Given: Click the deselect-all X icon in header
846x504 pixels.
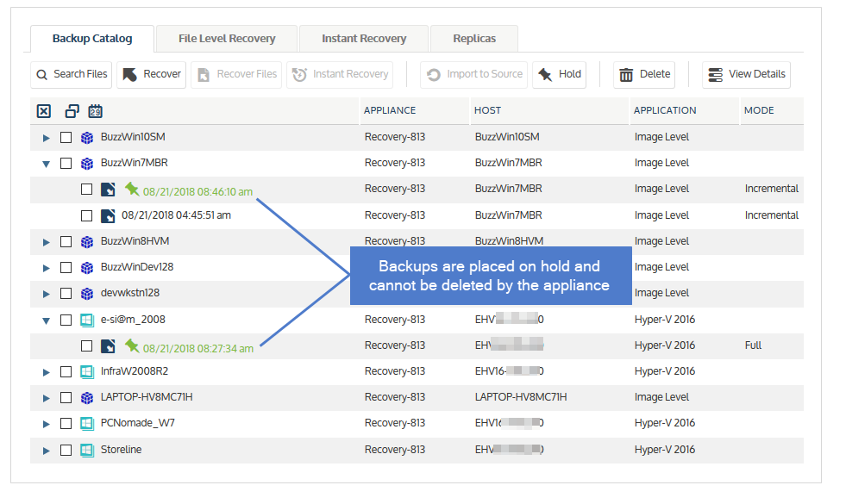Looking at the screenshot, I should point(44,111).
